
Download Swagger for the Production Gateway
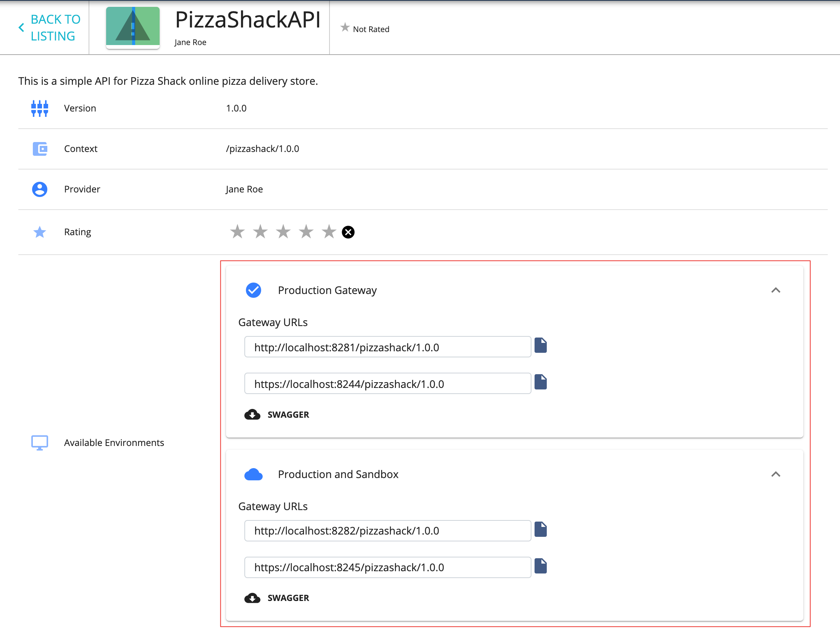[x=277, y=414]
